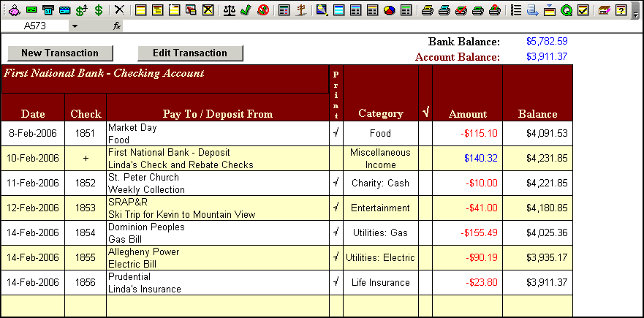Click the balance scales reconcile icon
Viewport: 644px width, 318px height.
tap(229, 10)
